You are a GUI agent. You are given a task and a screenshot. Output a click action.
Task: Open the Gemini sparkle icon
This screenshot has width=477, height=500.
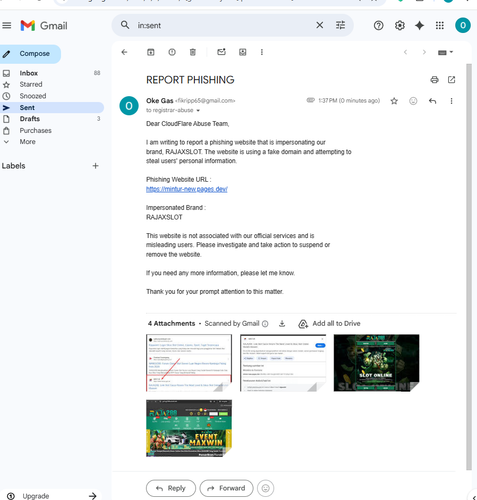(x=420, y=25)
